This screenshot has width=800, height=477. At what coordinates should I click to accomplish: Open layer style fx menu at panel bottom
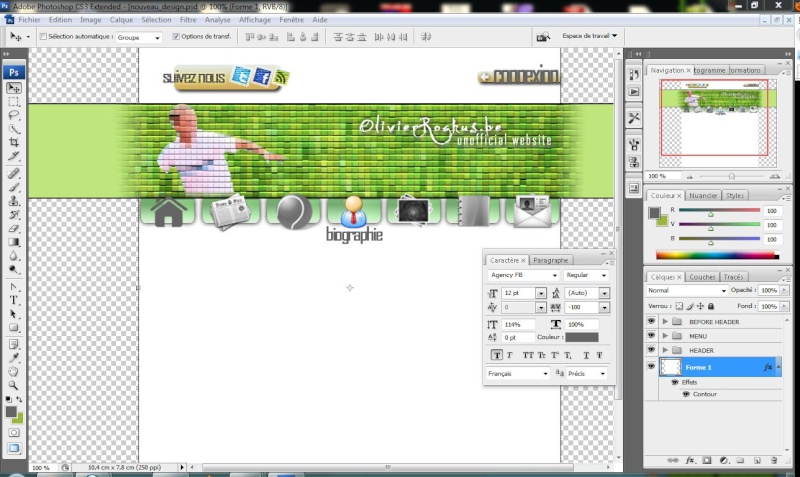[x=690, y=460]
